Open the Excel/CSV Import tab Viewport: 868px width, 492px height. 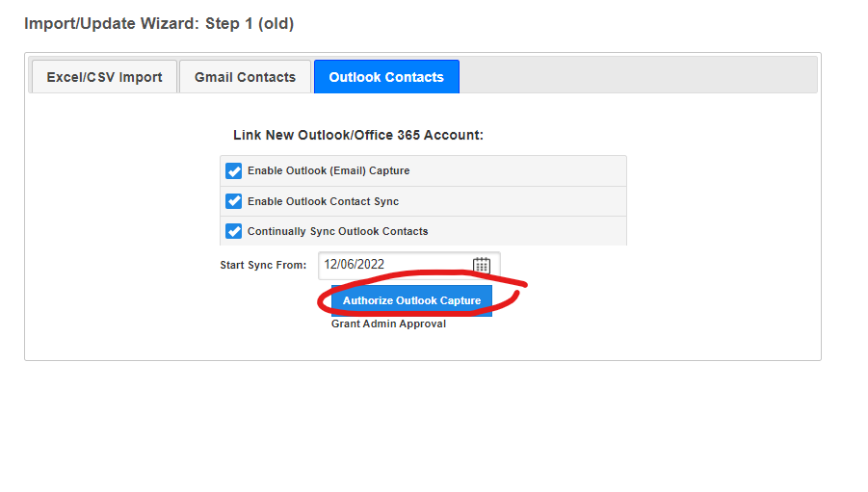coord(105,77)
